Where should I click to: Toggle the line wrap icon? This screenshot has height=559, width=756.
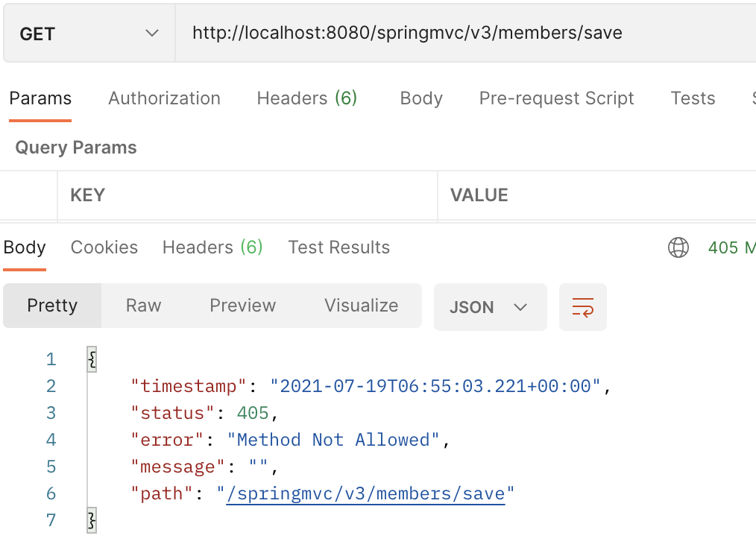tap(583, 307)
